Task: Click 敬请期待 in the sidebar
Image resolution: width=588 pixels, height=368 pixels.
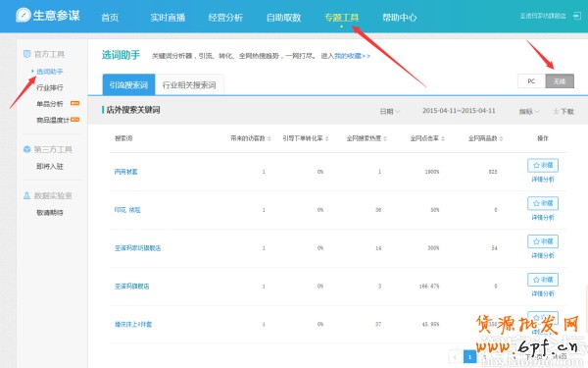Action: coord(50,213)
